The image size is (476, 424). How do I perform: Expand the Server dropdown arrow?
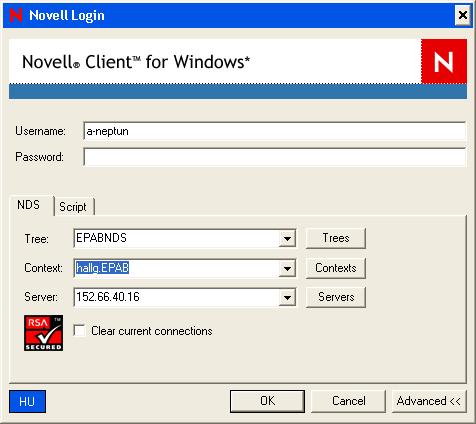tap(287, 297)
